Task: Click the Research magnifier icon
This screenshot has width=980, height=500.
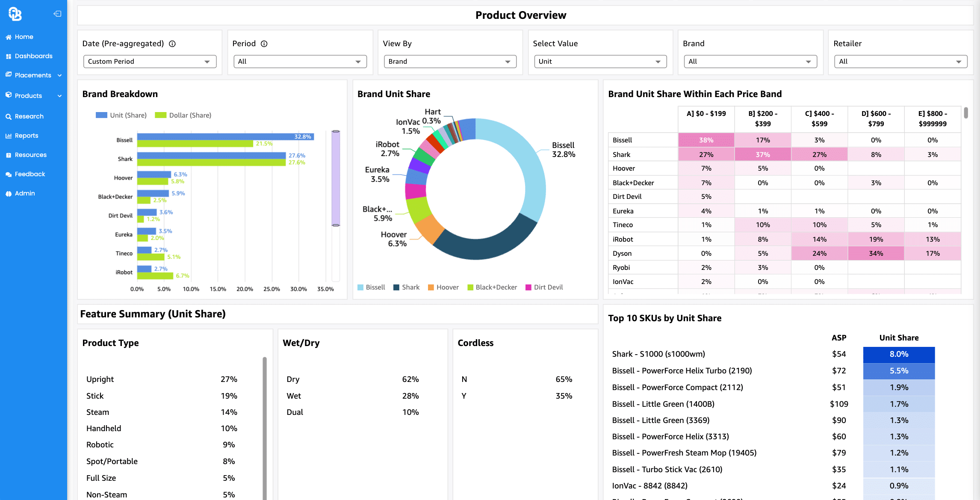Action: [x=9, y=117]
